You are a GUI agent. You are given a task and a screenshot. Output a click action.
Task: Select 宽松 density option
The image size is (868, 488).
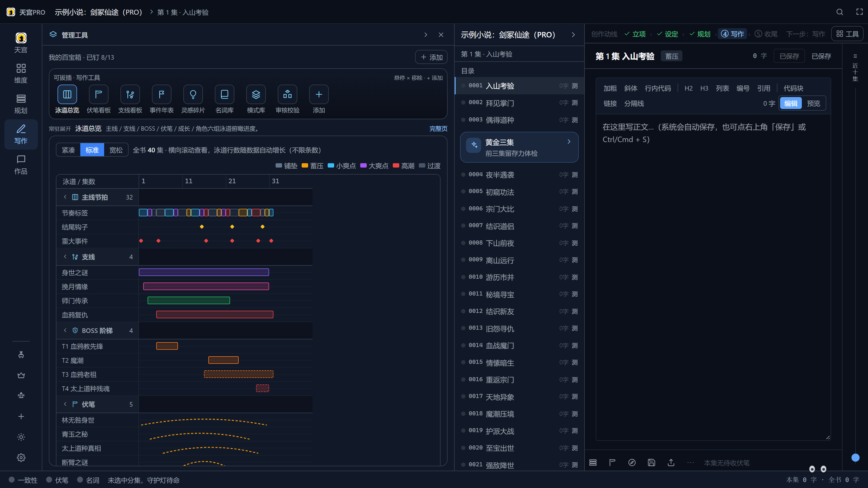(x=116, y=150)
